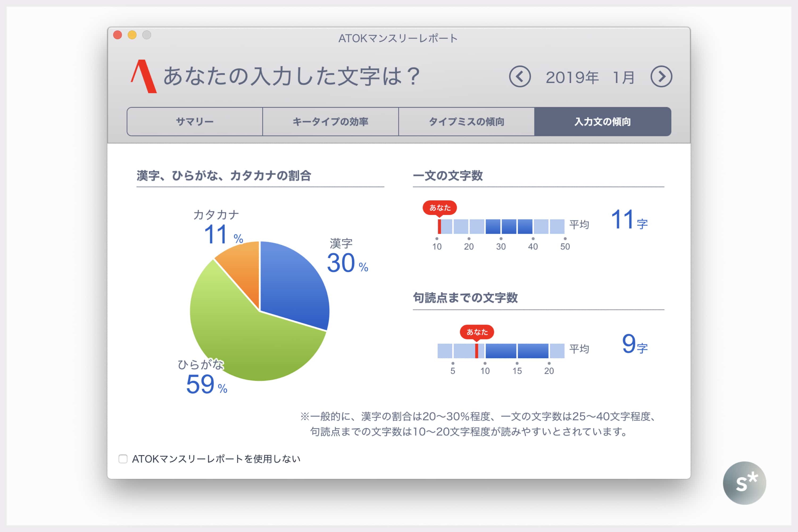798x532 pixels.
Task: Click the red あなた marker on sentence length
Action: [439, 207]
